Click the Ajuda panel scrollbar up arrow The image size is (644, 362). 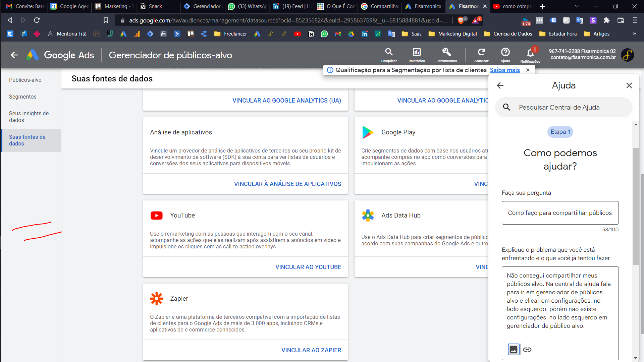coord(636,124)
